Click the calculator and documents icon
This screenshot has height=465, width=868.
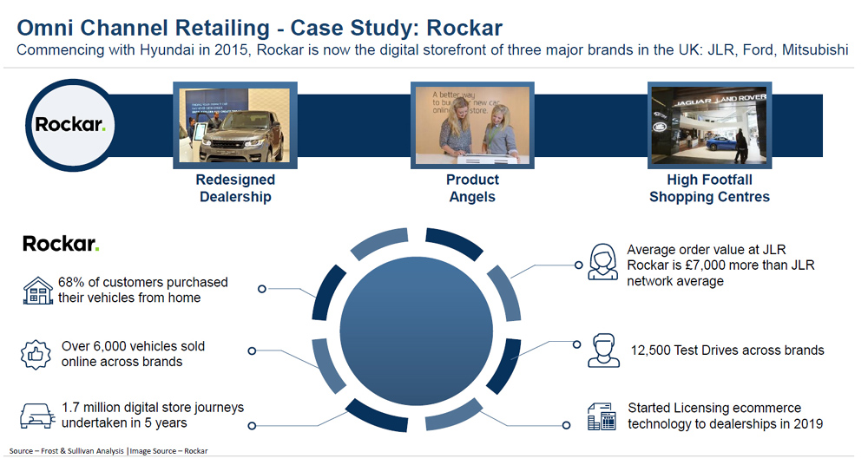click(x=602, y=416)
